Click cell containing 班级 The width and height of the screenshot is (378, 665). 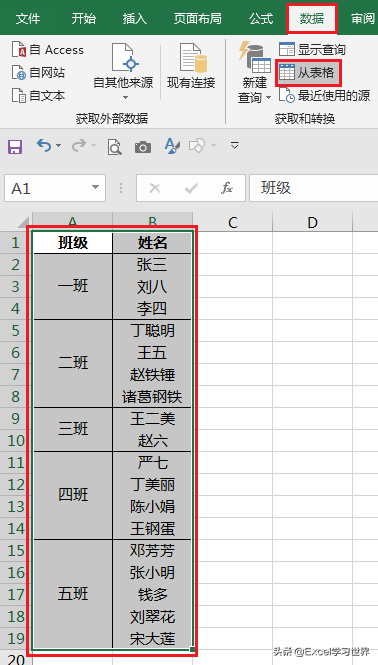73,243
